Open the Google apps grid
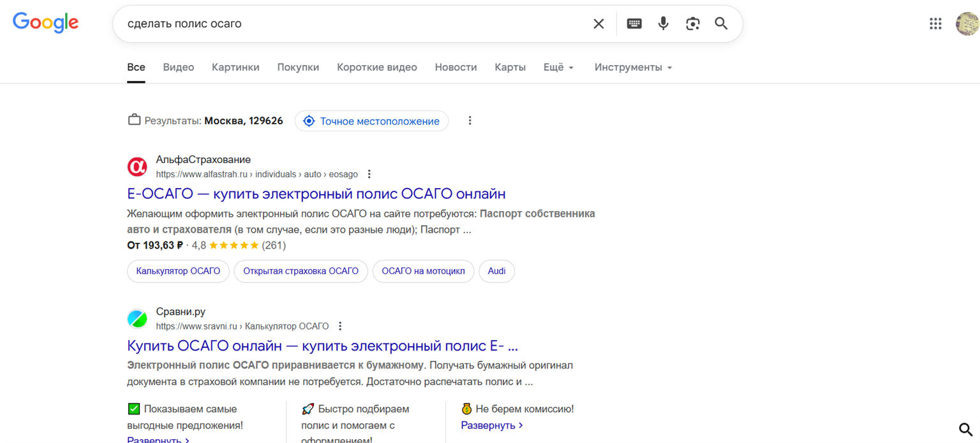The width and height of the screenshot is (980, 443). pyautogui.click(x=935, y=24)
